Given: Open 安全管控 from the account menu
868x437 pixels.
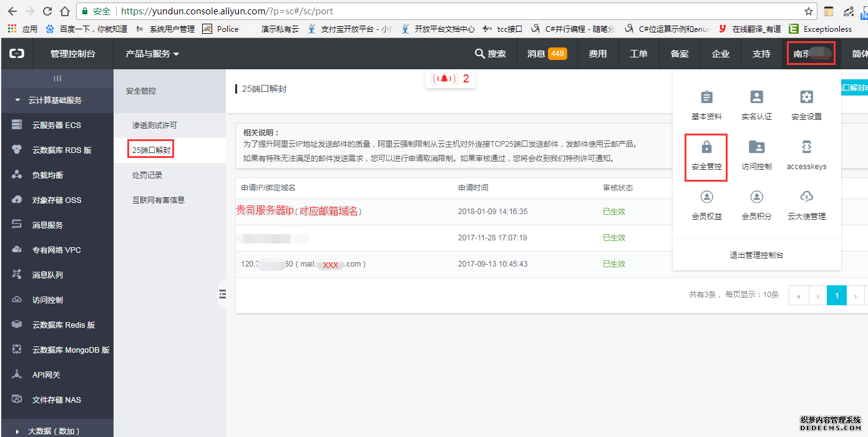Looking at the screenshot, I should click(x=706, y=156).
